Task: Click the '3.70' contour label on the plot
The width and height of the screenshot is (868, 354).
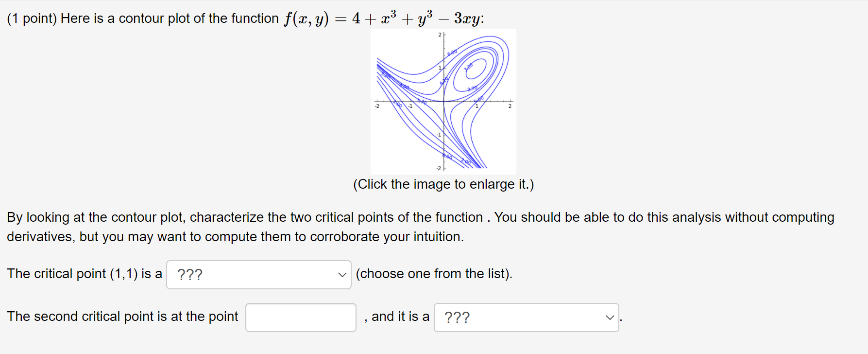Action: (472, 88)
